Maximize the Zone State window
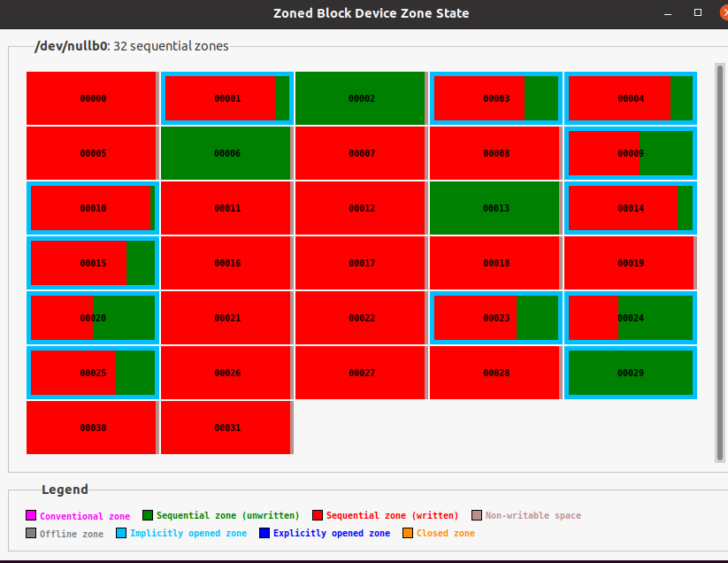 pyautogui.click(x=698, y=12)
